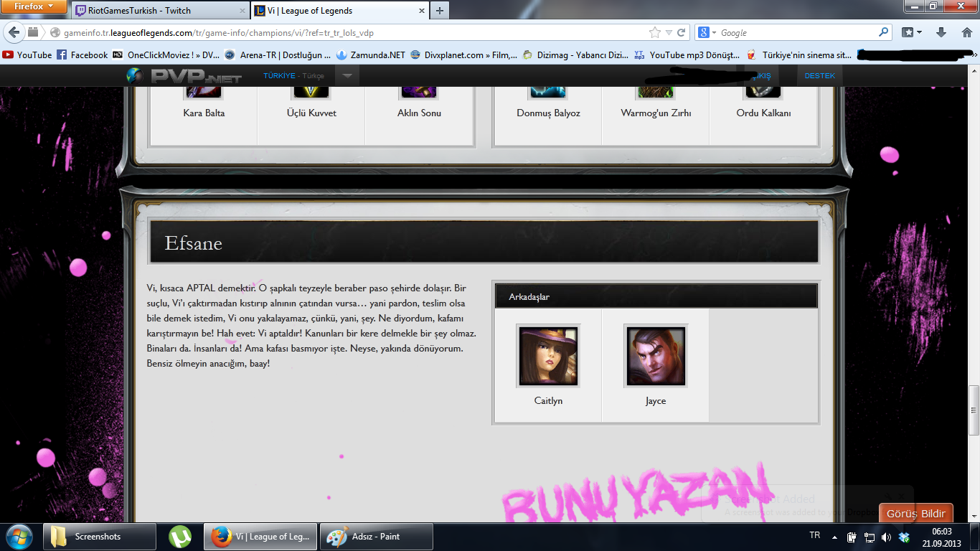
Task: Open the Downloads arrow button
Action: (x=942, y=32)
